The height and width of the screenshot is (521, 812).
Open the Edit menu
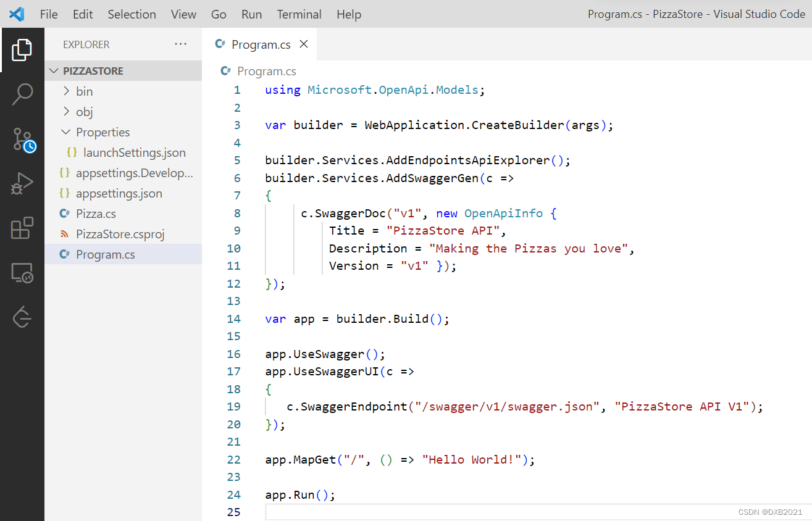(x=83, y=14)
